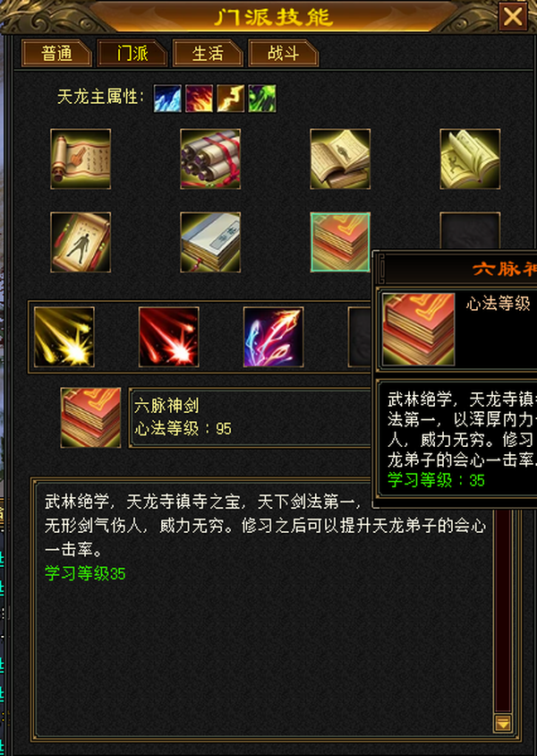Pick the fire attribute icon
This screenshot has width=537, height=756.
(x=199, y=99)
